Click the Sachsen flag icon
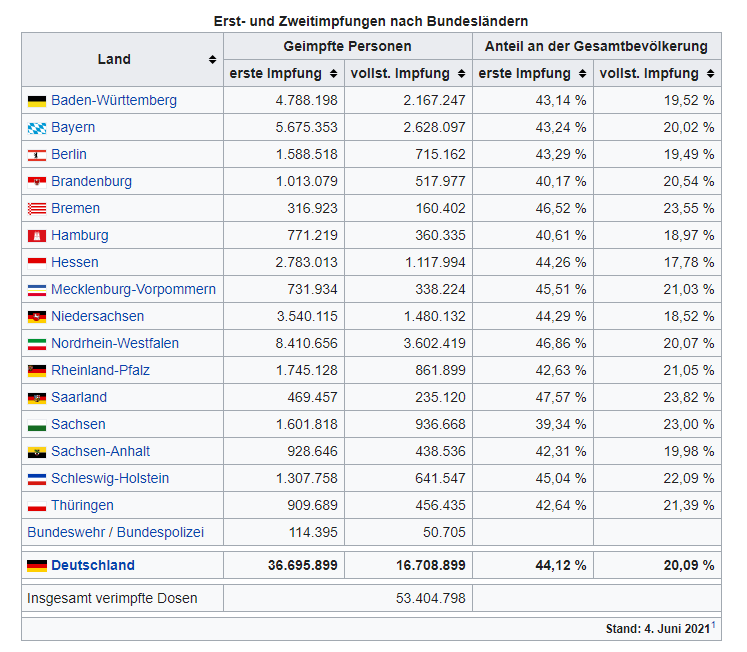 (x=37, y=425)
